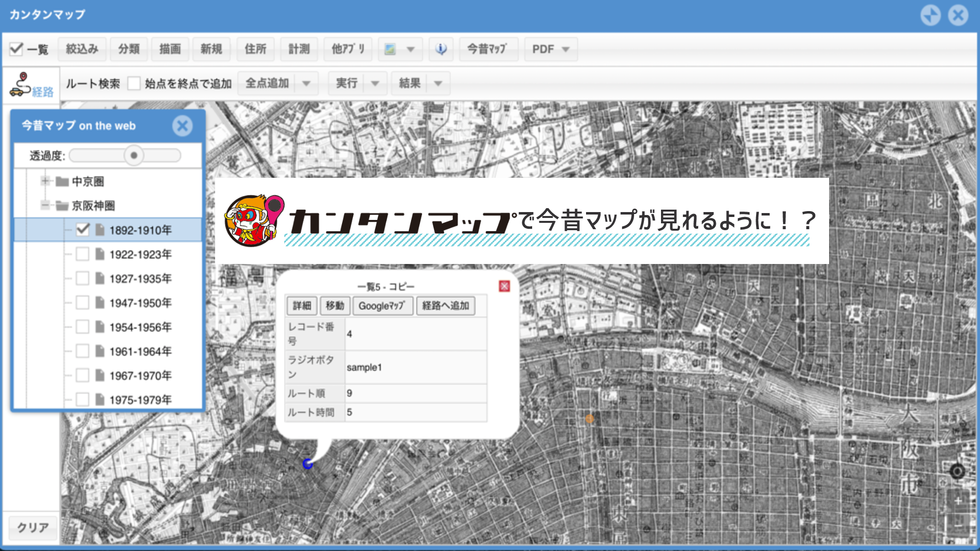Click the image layer toolbar icon
The width and height of the screenshot is (980, 551).
(390, 49)
